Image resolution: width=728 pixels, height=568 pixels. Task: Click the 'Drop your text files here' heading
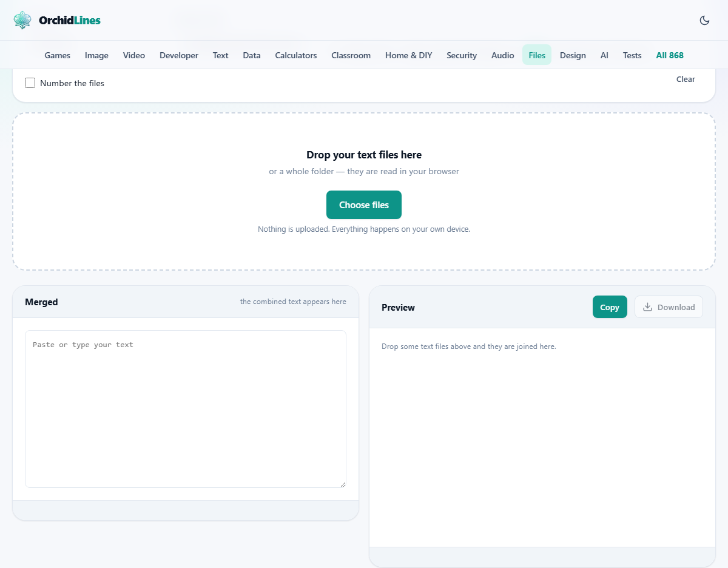364,155
